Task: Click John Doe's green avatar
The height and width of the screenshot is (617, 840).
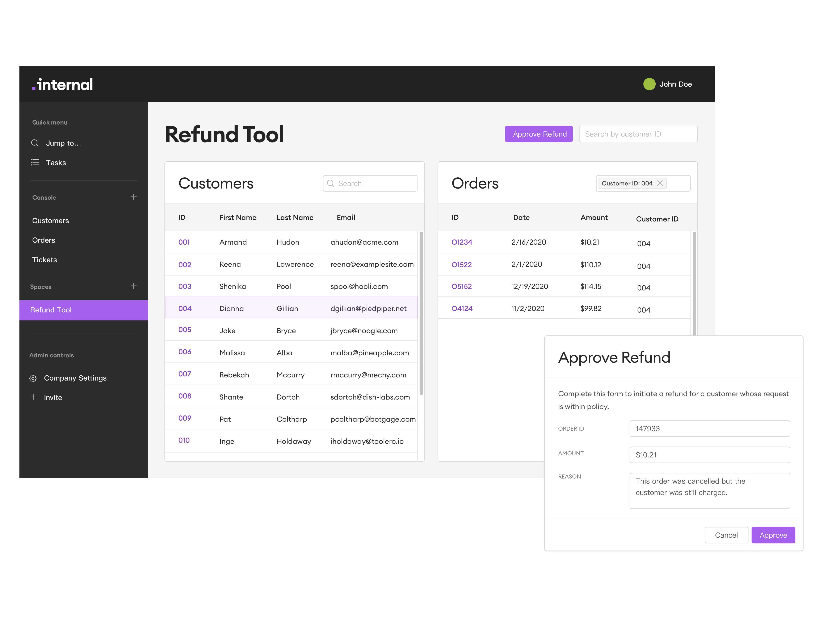Action: tap(649, 84)
